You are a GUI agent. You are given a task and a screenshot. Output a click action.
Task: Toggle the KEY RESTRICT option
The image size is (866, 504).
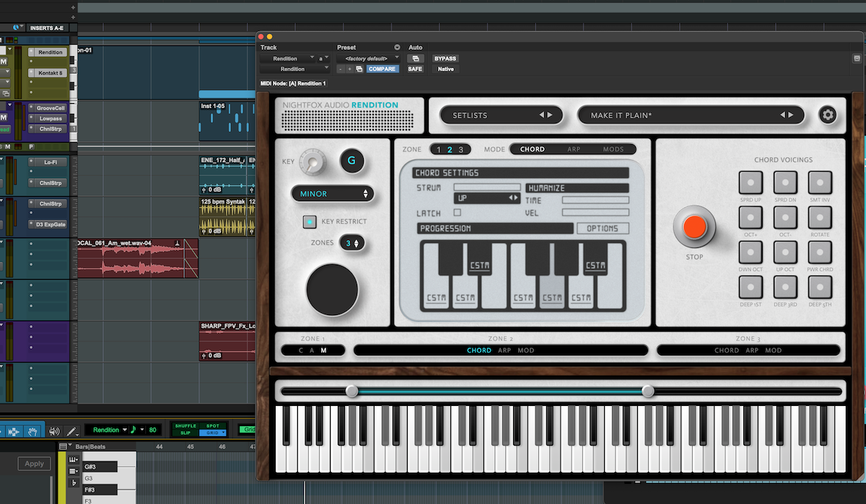coord(310,221)
